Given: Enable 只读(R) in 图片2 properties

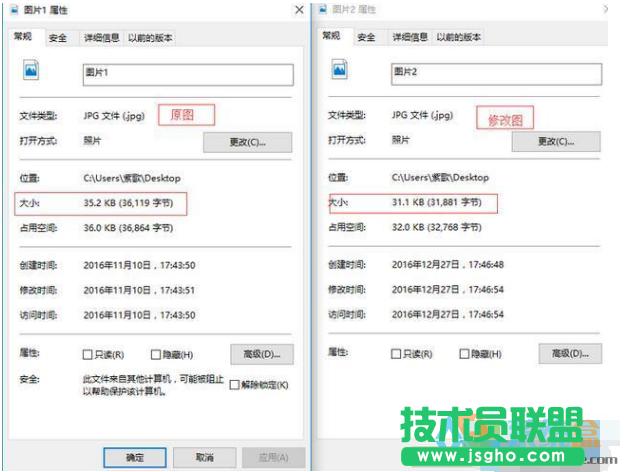Looking at the screenshot, I should point(396,354).
